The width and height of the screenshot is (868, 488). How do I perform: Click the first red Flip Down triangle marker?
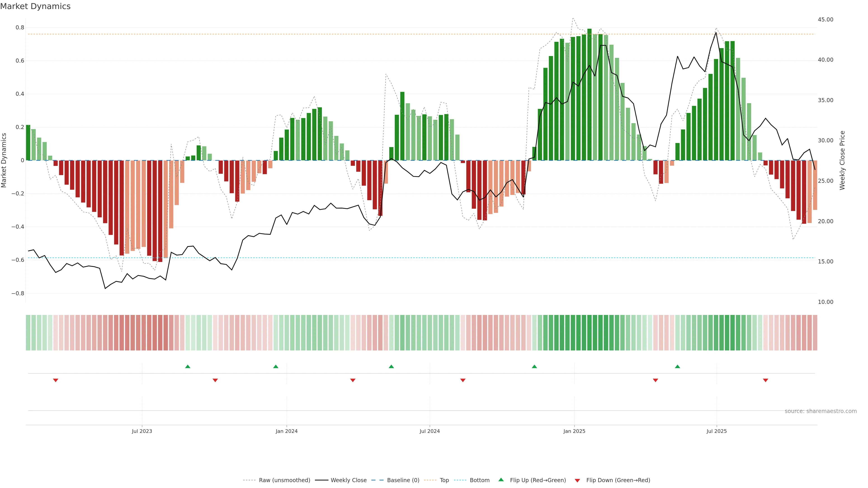click(56, 380)
